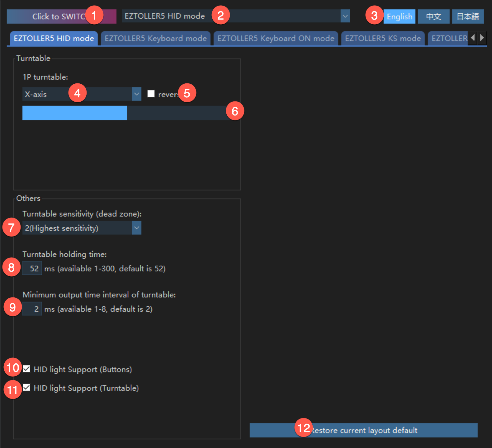Open the EZTOLLER5 Keyboard mode tab

click(156, 38)
